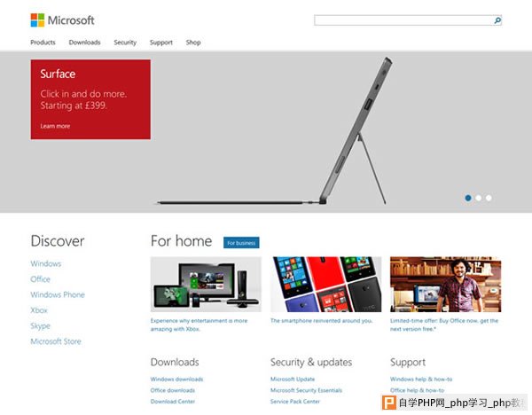Viewport: 532px width, 415px height.
Task: Switch to the For business tab
Action: [241, 243]
